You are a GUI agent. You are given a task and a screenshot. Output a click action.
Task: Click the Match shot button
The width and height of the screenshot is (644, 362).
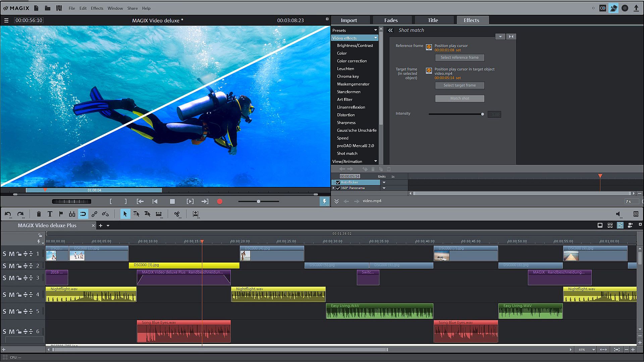pos(460,98)
